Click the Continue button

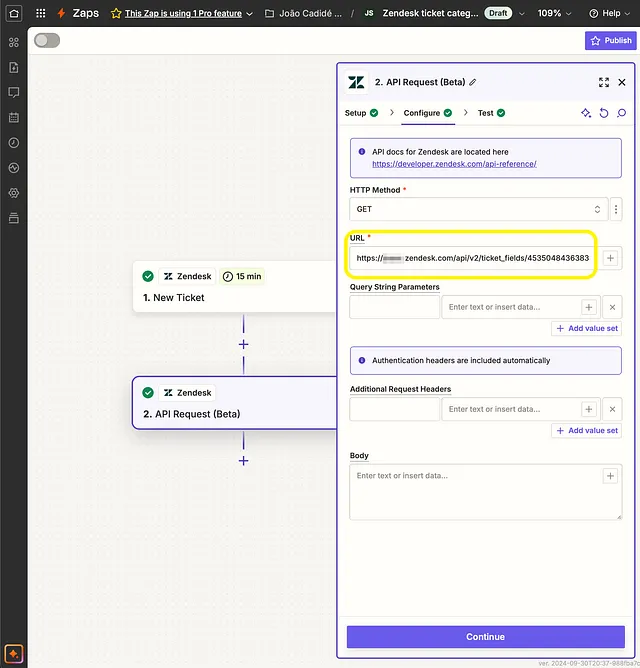point(485,637)
